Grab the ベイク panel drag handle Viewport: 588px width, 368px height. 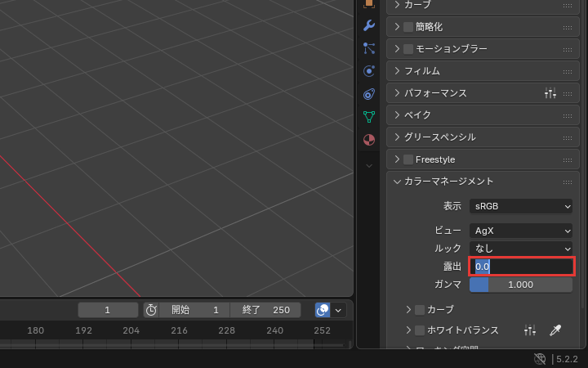568,115
